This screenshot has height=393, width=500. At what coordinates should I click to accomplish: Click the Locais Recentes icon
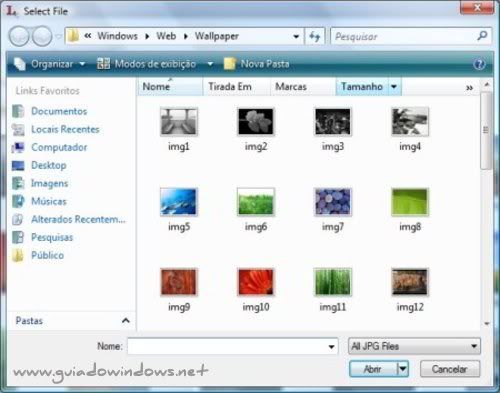click(18, 129)
